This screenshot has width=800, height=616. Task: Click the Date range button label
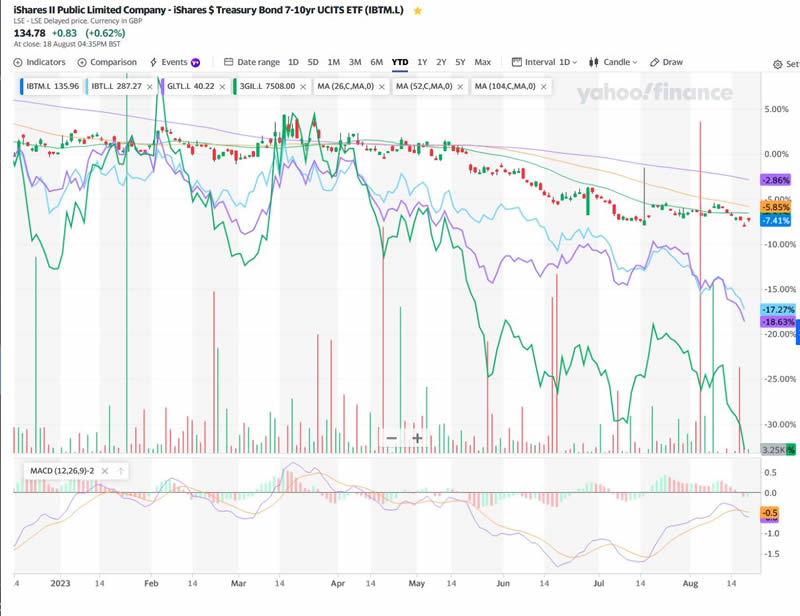(259, 62)
